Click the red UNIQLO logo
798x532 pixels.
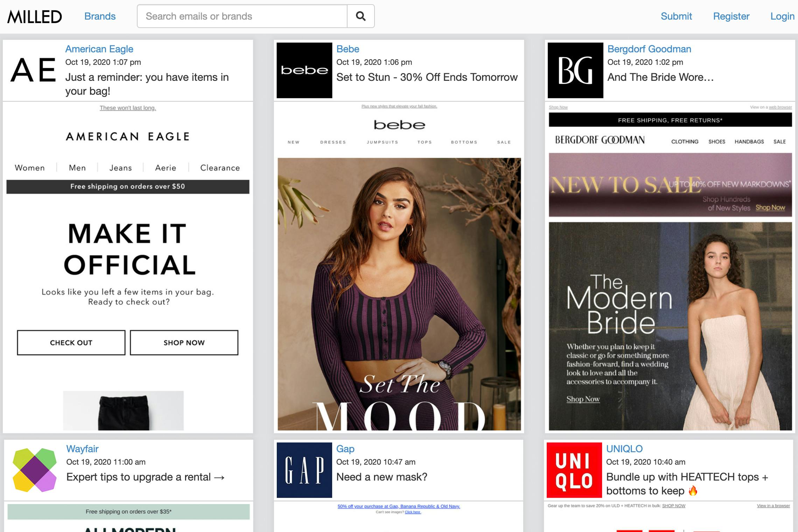[574, 470]
